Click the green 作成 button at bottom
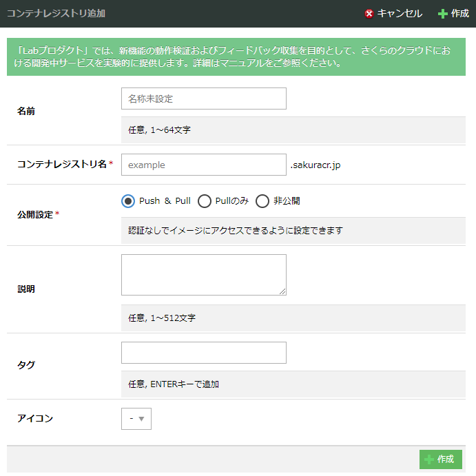 tap(441, 459)
